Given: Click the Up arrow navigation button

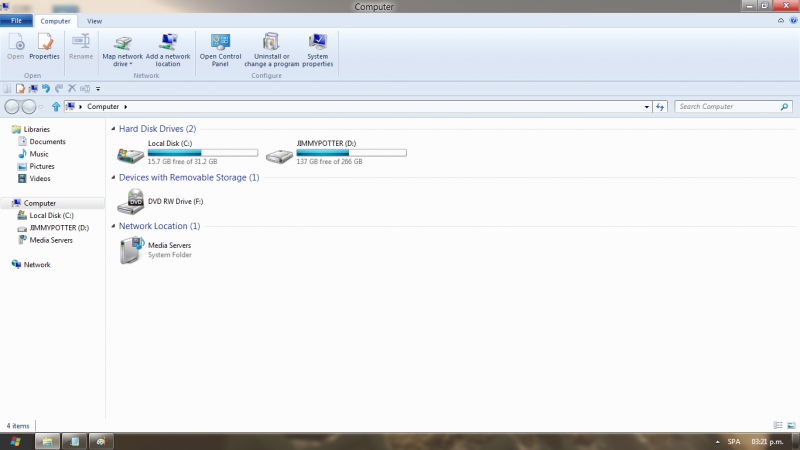Looking at the screenshot, I should pyautogui.click(x=56, y=106).
